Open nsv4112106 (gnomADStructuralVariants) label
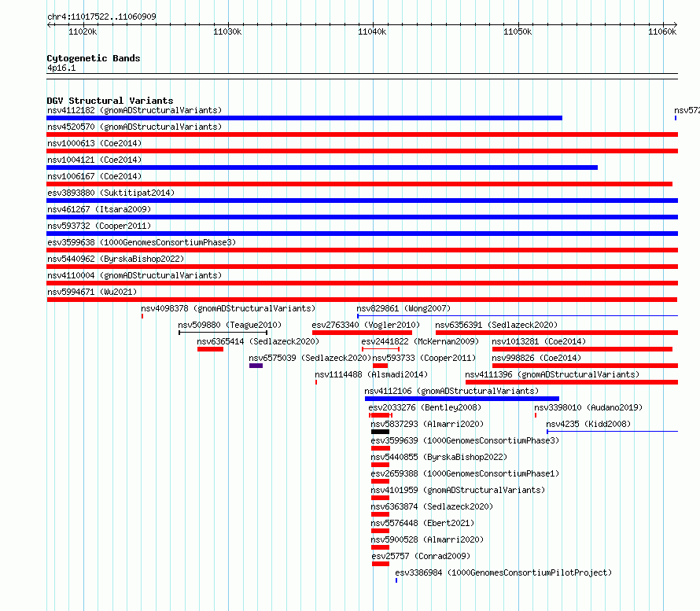This screenshot has height=611, width=700. [451, 391]
